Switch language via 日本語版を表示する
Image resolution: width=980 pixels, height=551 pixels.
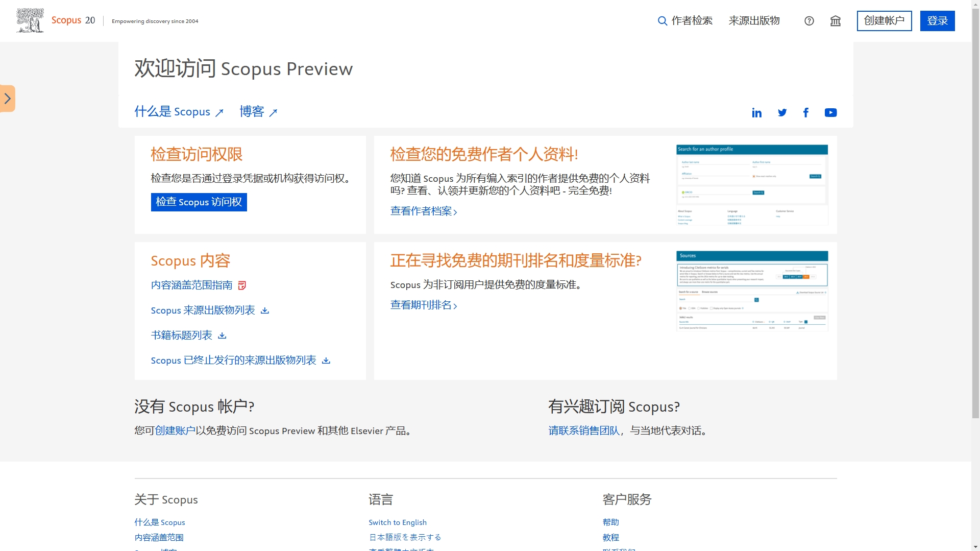click(x=405, y=538)
